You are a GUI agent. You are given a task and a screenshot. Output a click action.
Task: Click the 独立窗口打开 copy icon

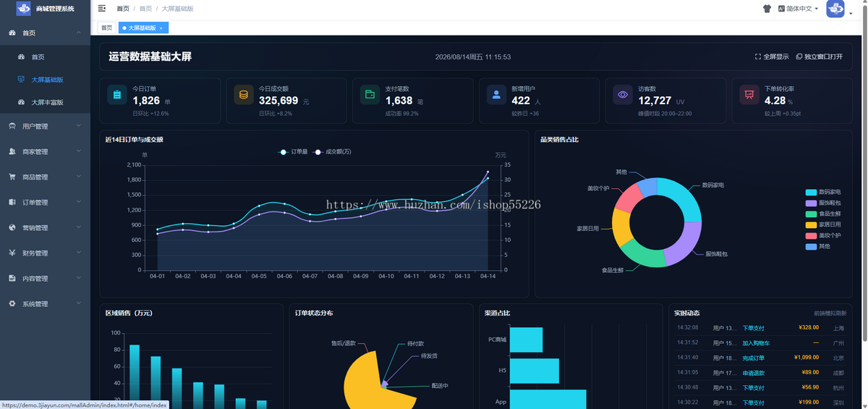coord(799,56)
